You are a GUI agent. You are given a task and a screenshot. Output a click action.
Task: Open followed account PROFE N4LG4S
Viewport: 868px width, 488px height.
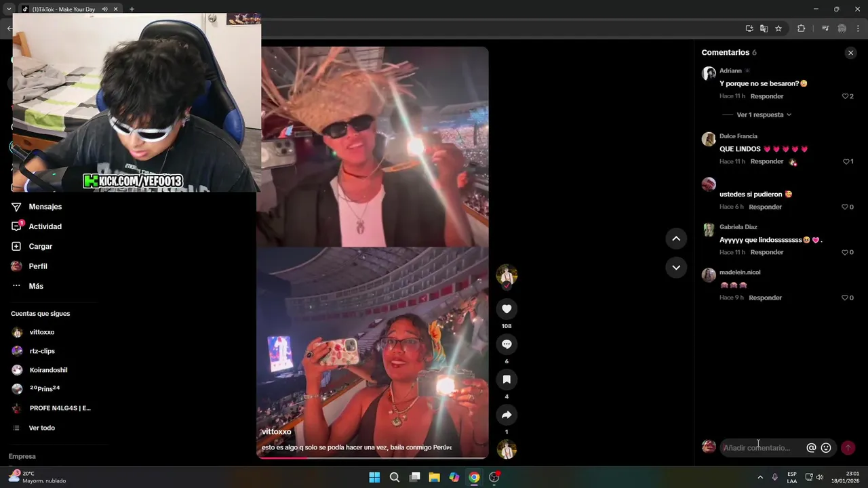pos(51,408)
